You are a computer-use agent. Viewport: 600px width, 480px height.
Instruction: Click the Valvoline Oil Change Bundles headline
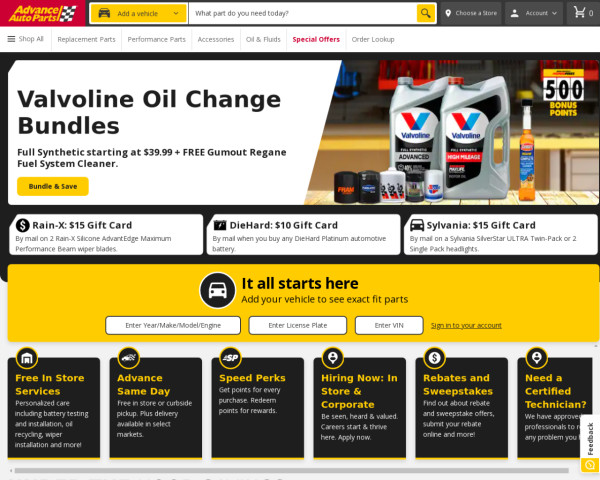click(x=149, y=112)
